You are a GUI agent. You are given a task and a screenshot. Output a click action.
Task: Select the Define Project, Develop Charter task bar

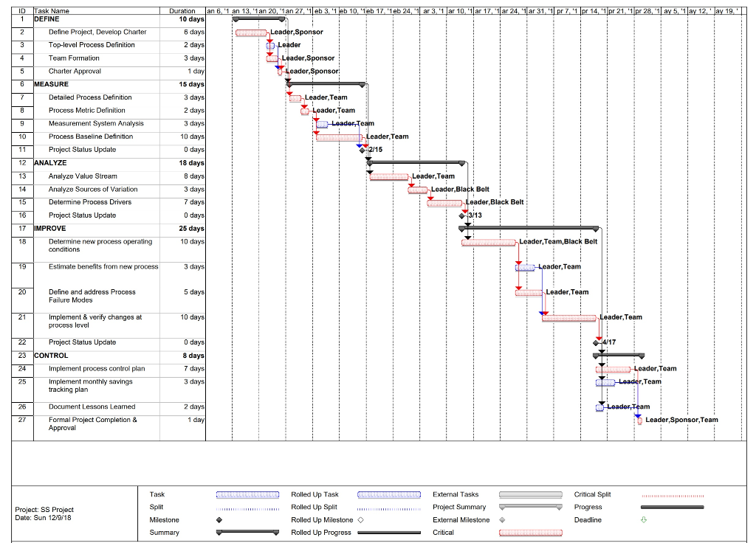[x=250, y=32]
